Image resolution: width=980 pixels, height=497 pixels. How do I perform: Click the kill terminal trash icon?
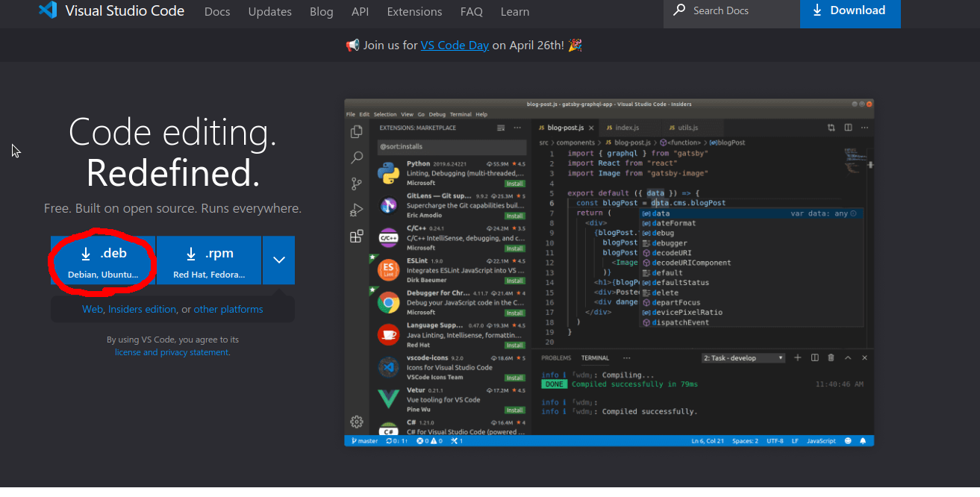point(831,358)
